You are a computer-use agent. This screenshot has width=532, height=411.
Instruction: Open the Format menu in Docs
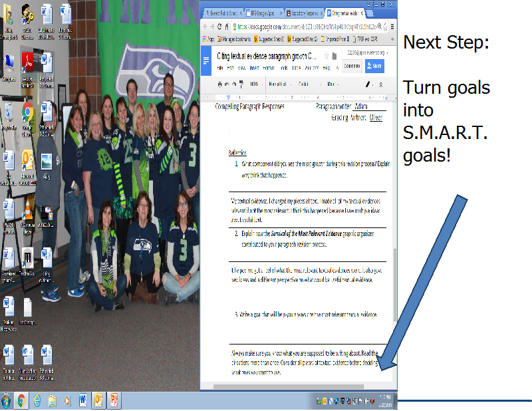269,68
